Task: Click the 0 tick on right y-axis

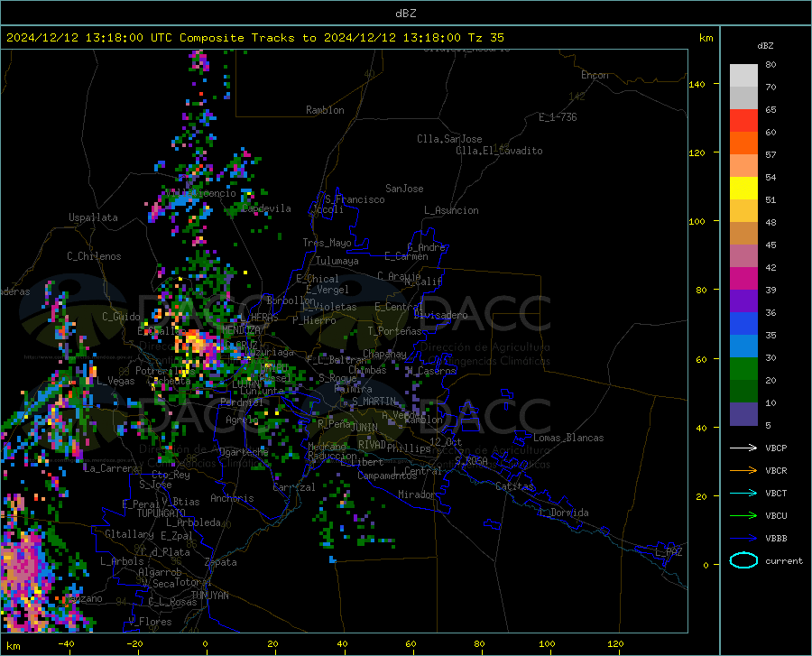Action: click(x=706, y=565)
